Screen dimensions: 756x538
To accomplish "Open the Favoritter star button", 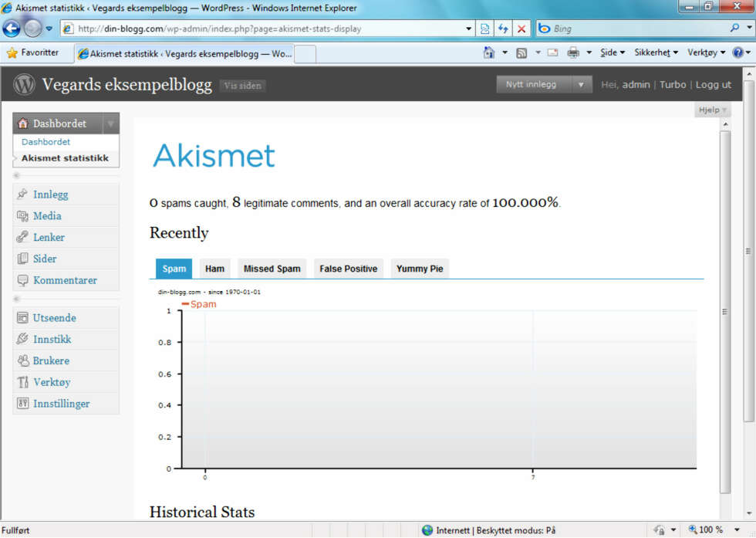I will (32, 52).
